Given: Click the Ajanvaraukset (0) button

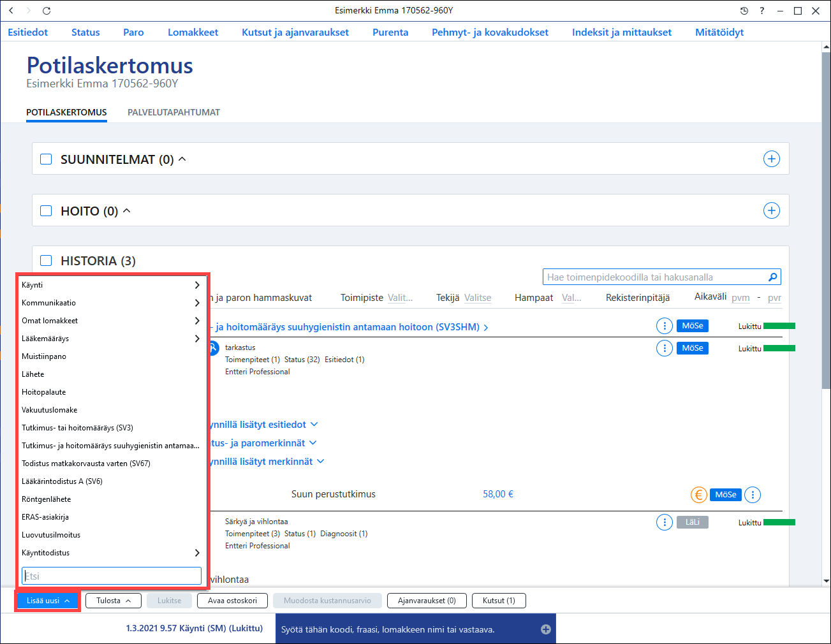Looking at the screenshot, I should click(427, 601).
